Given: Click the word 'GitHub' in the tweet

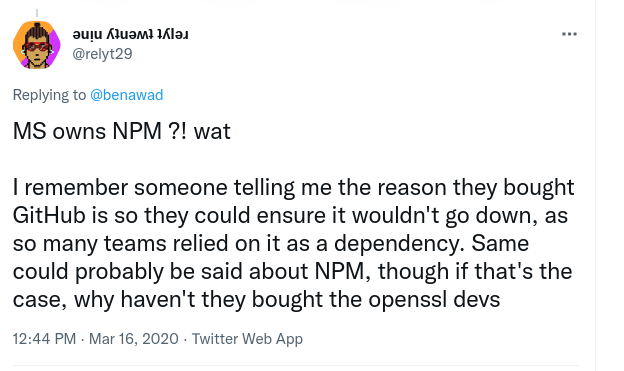Looking at the screenshot, I should pyautogui.click(x=49, y=215).
